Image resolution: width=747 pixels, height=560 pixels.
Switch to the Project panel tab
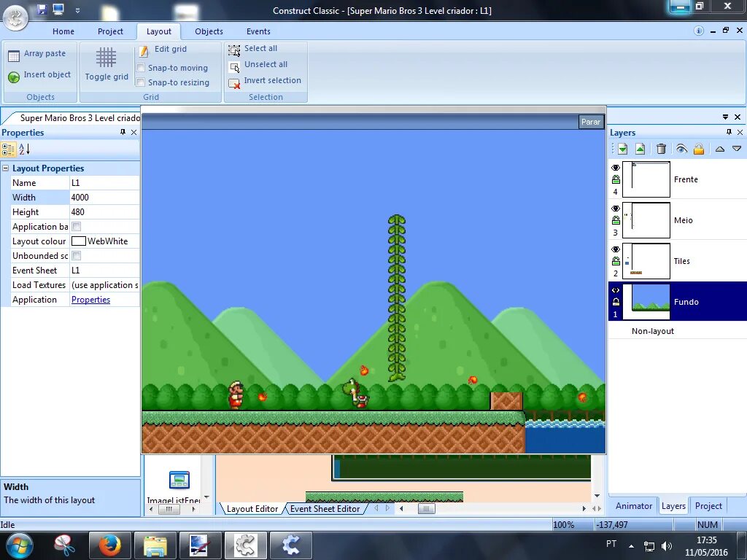click(708, 506)
